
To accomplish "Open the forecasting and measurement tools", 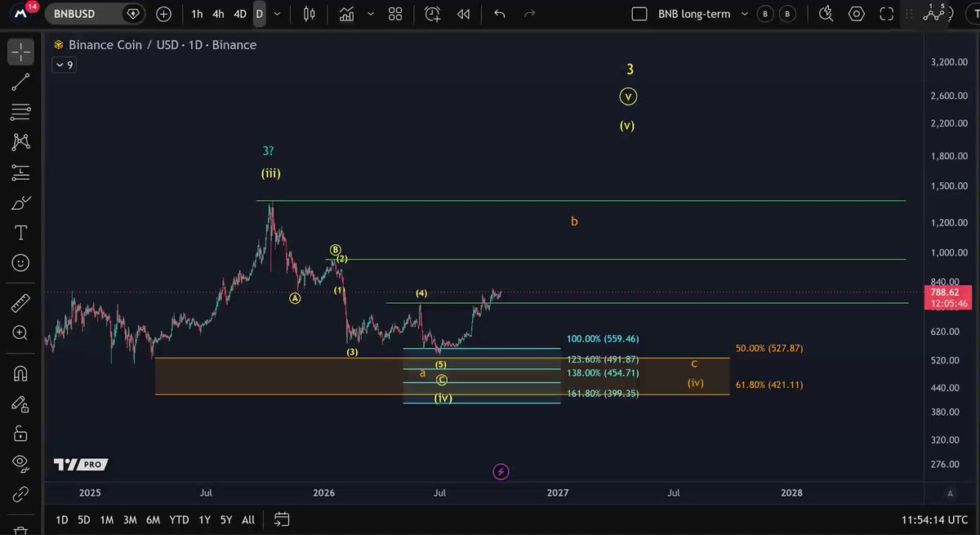I will click(20, 172).
